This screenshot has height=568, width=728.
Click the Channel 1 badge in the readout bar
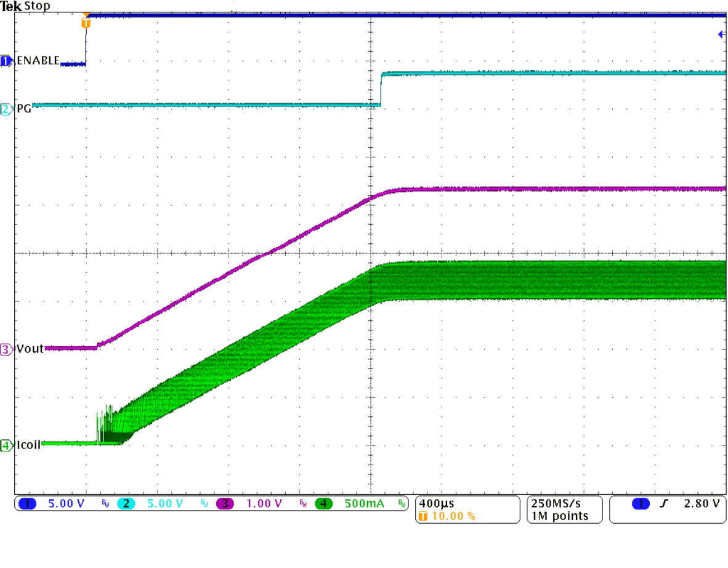(x=26, y=504)
